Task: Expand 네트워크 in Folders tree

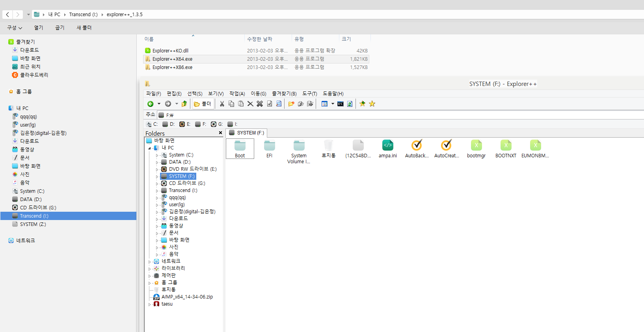Action: pos(149,262)
